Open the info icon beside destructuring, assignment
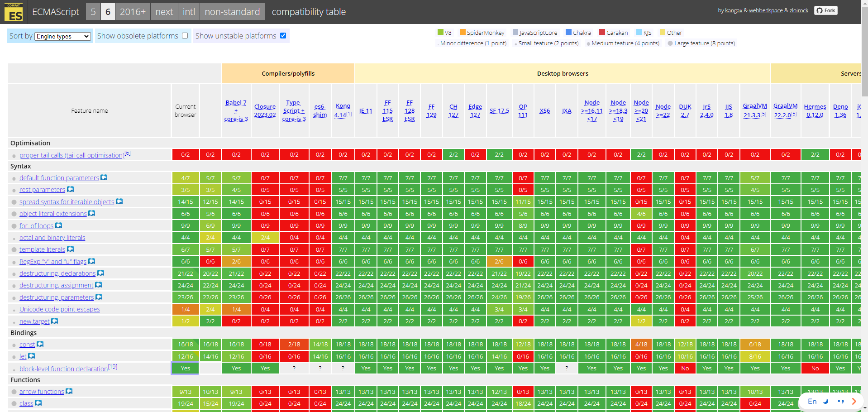 click(99, 285)
